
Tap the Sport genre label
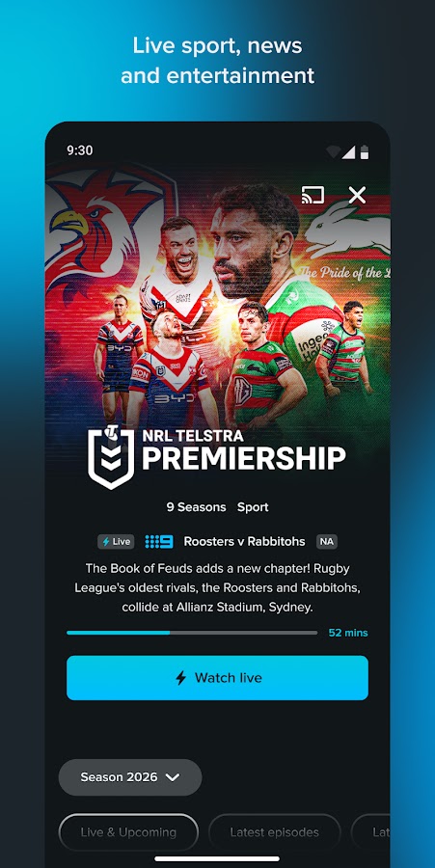(x=253, y=507)
